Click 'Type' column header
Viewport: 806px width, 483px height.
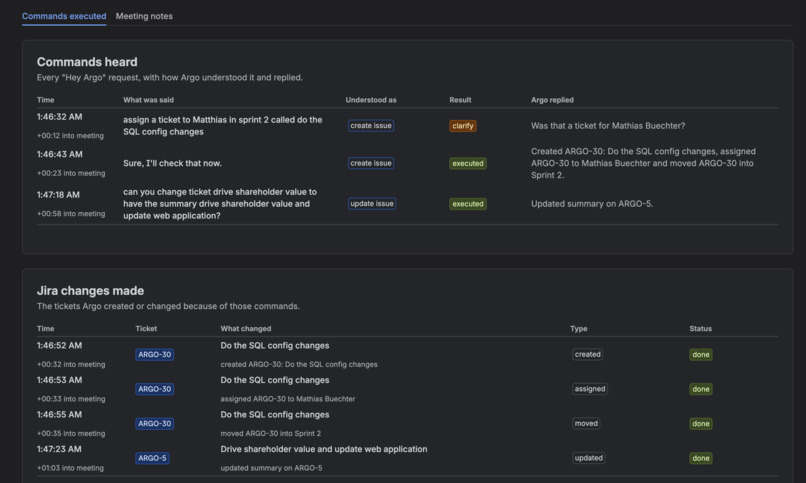(578, 328)
